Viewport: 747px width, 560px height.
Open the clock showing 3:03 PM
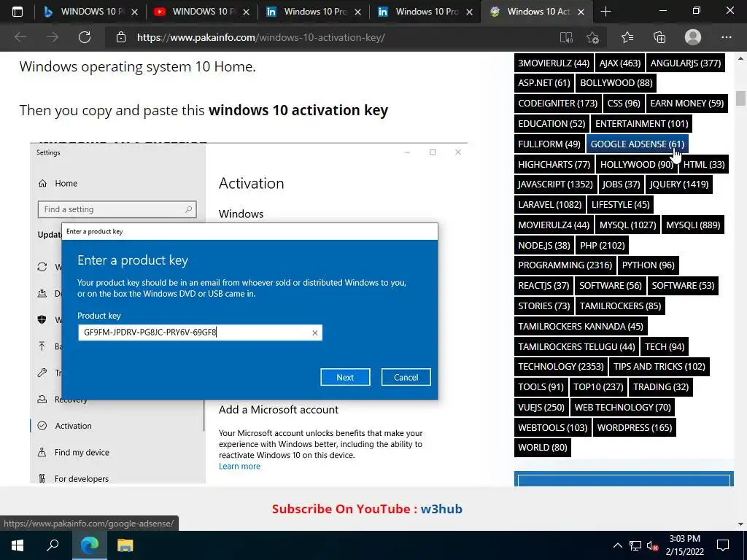pyautogui.click(x=684, y=545)
